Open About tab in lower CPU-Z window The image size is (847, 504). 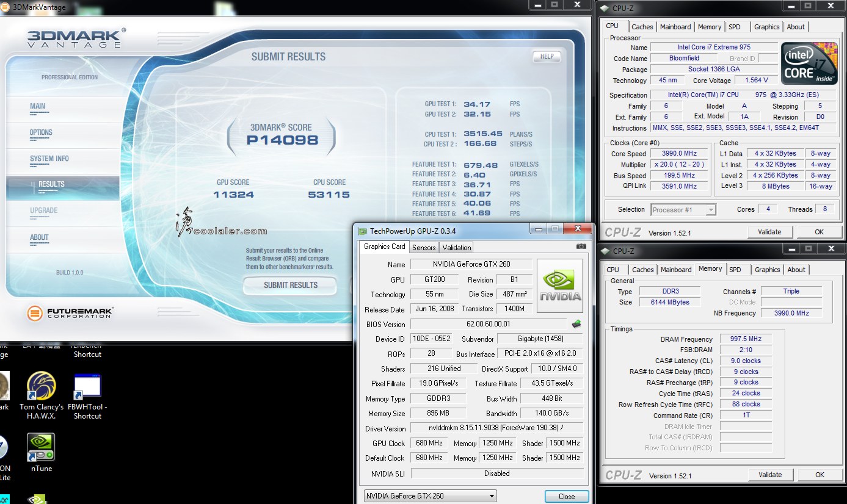click(x=796, y=270)
